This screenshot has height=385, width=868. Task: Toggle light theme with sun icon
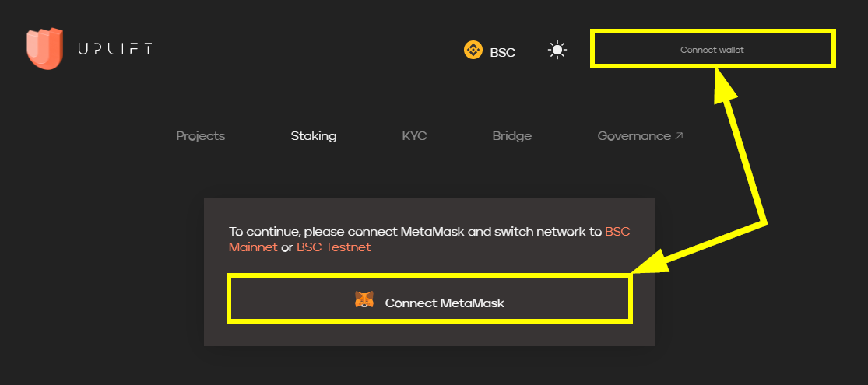tap(557, 51)
